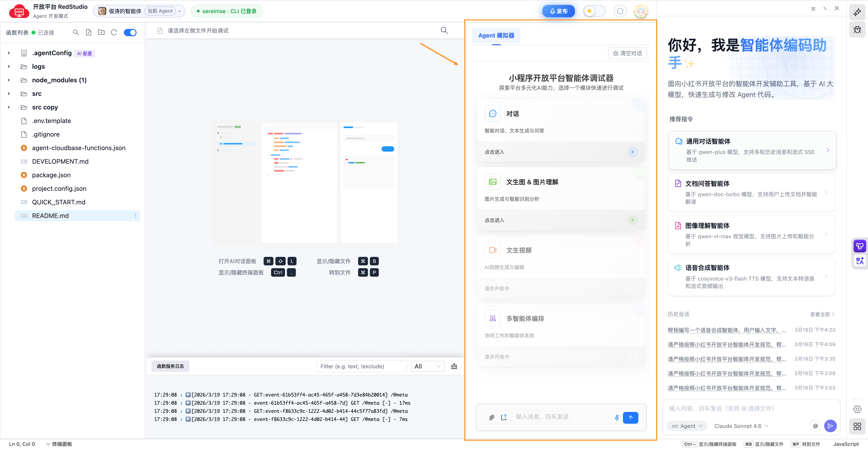Click the 清空对话 clear conversation button

(627, 53)
